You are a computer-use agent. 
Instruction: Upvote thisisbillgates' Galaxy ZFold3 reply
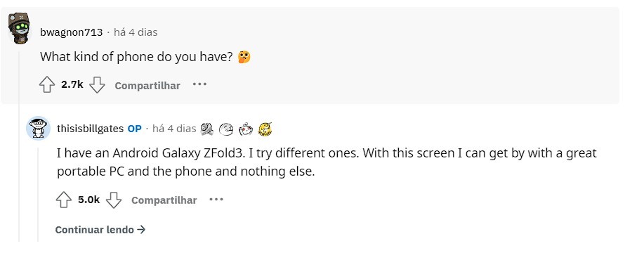[x=64, y=200]
